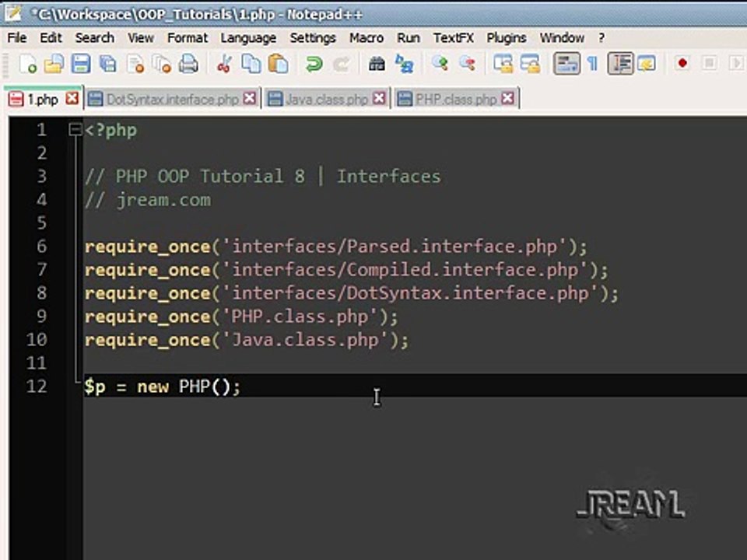This screenshot has height=560, width=747.
Task: Click 'interfaces/Compiled.interface.php' string on line 7
Action: point(405,270)
